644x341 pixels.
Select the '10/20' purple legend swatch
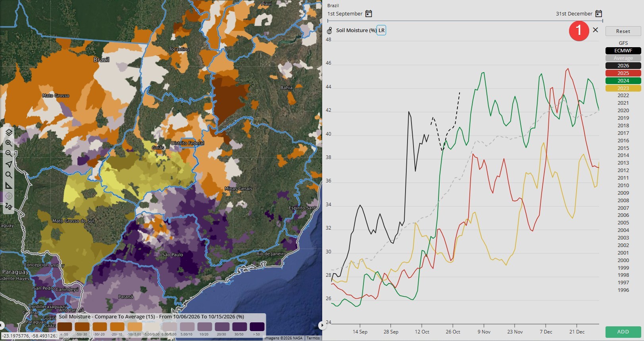pos(204,327)
